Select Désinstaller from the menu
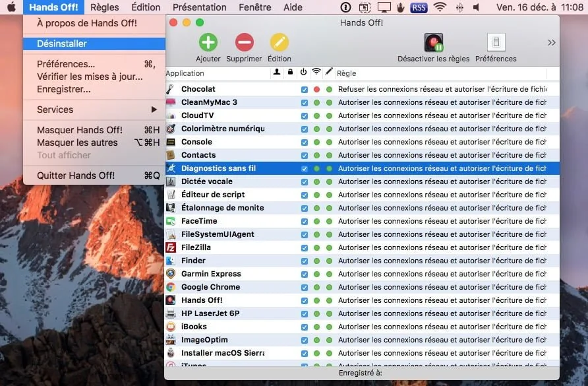 pyautogui.click(x=94, y=44)
